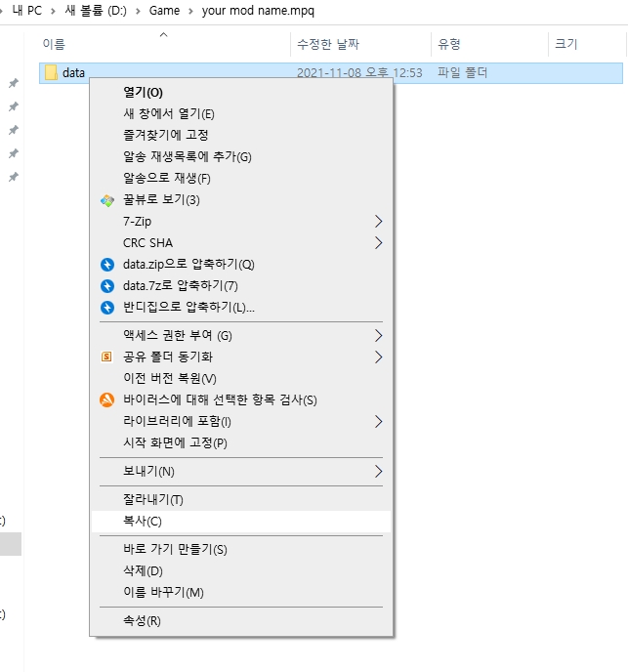Open 공유 폴더 동기화 entry
The width and height of the screenshot is (628, 672).
241,357
